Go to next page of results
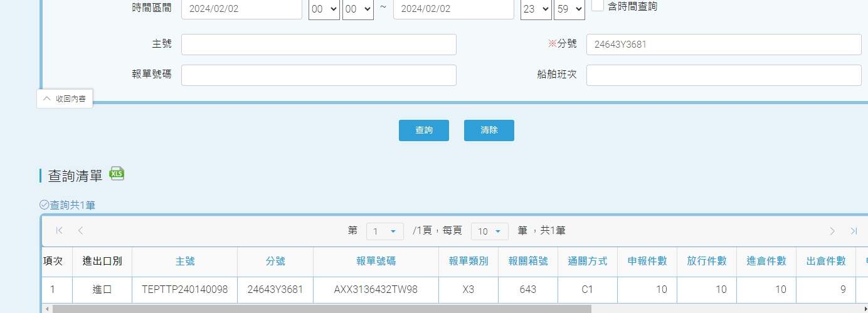 pyautogui.click(x=832, y=231)
